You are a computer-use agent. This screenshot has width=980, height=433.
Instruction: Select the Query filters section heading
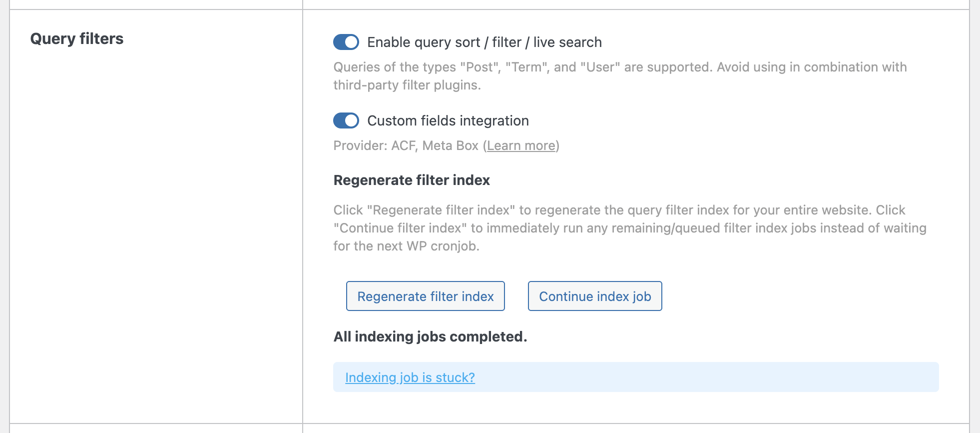click(x=77, y=39)
